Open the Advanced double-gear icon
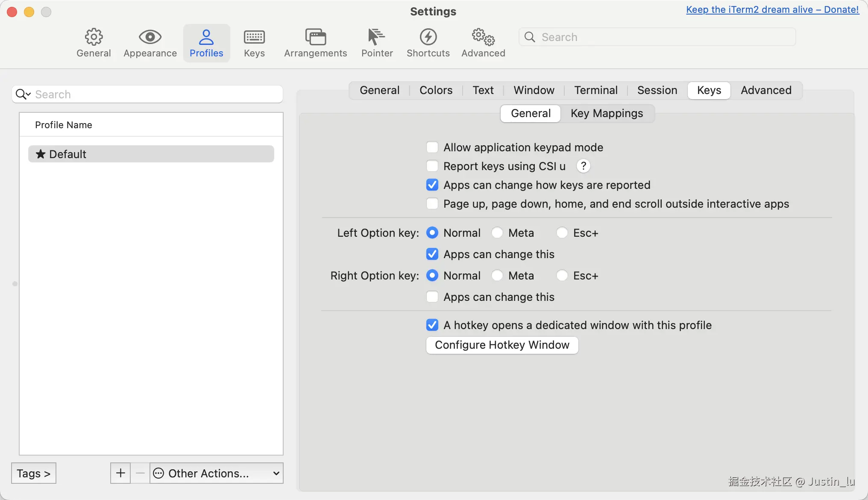868x500 pixels. pyautogui.click(x=483, y=37)
